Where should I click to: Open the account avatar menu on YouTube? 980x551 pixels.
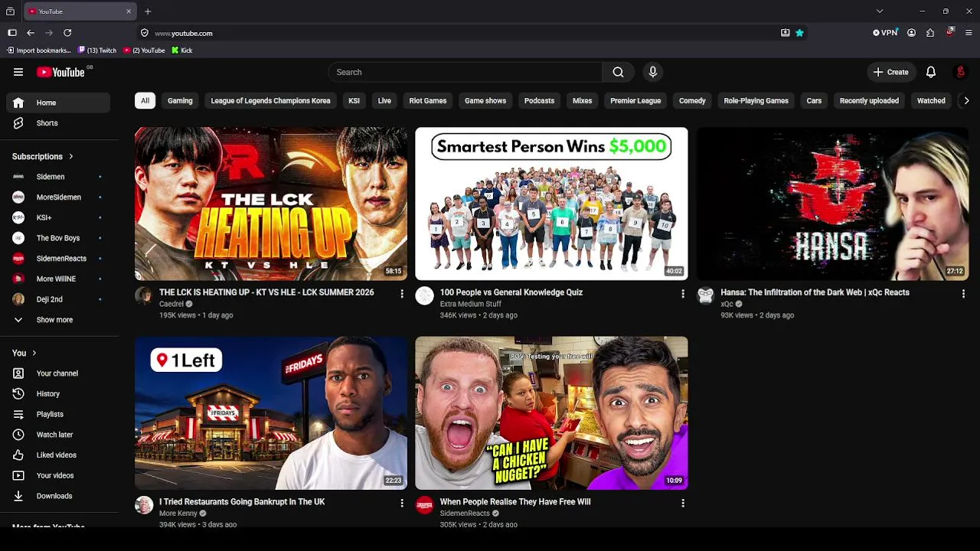click(960, 72)
